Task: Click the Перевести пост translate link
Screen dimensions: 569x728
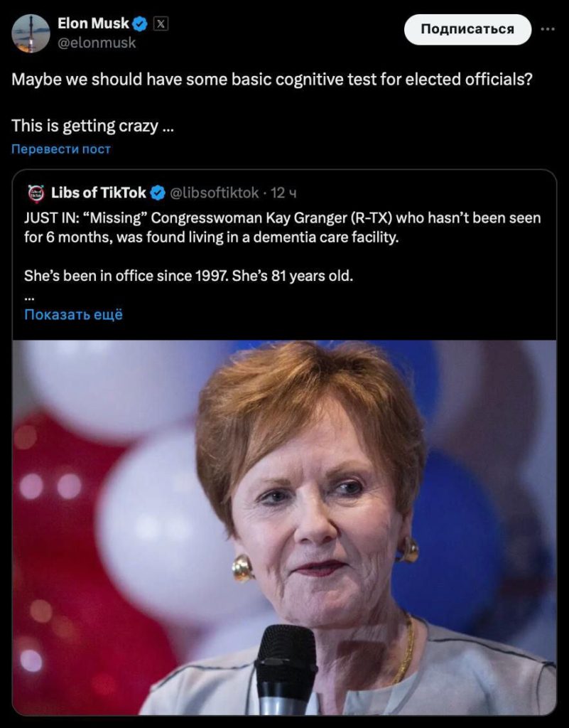Action: pyautogui.click(x=61, y=149)
